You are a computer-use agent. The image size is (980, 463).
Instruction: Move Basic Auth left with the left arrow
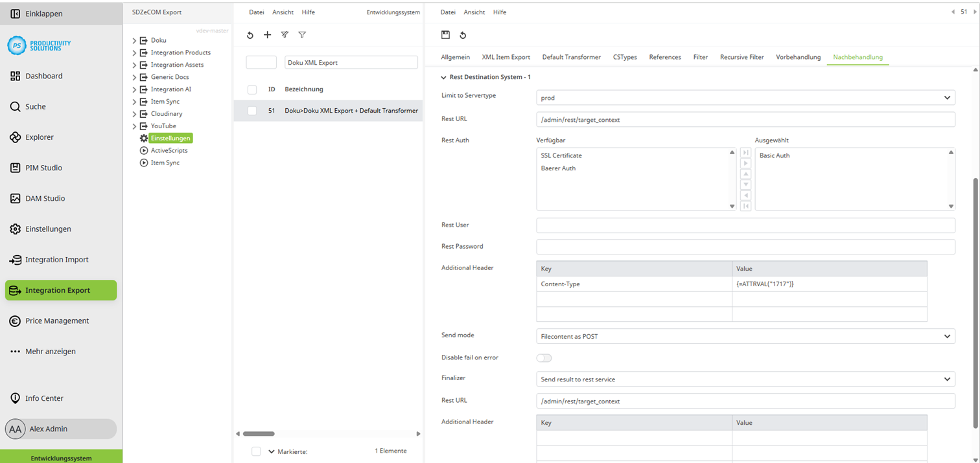click(746, 195)
